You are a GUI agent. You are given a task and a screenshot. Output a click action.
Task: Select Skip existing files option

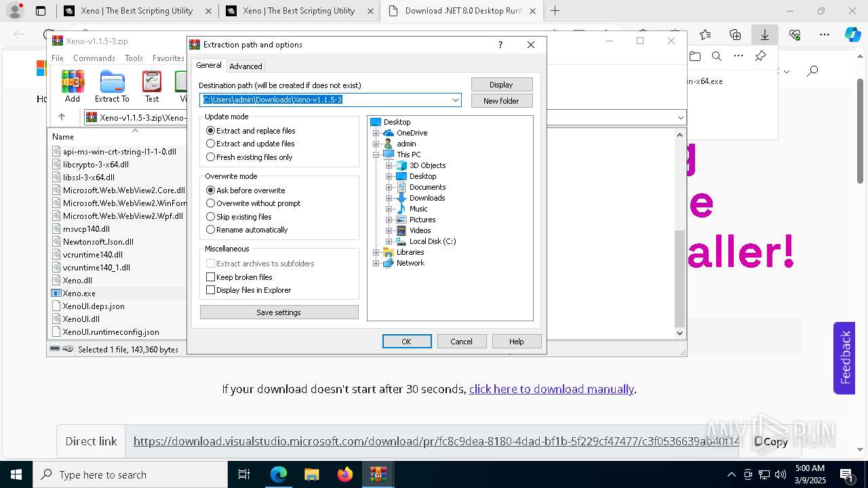tap(239, 217)
